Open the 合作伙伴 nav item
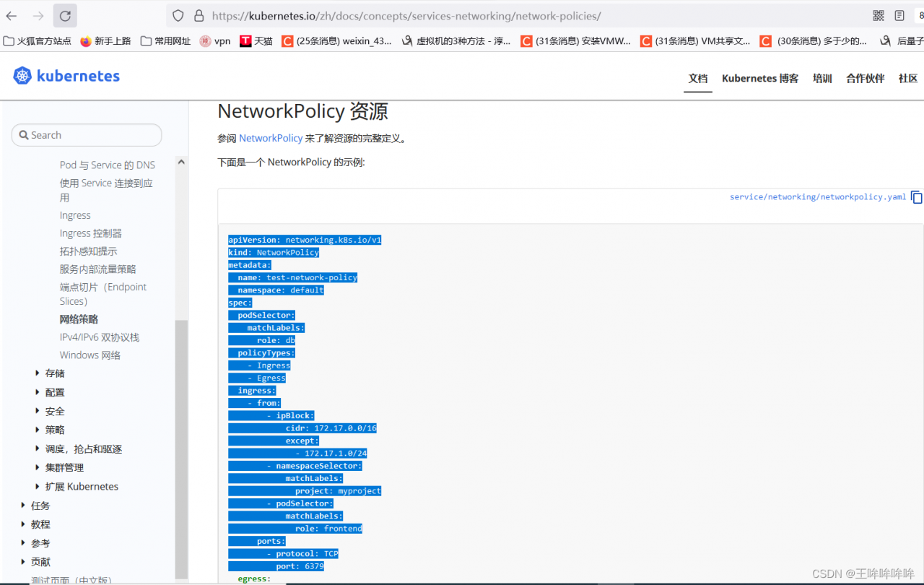 (866, 79)
